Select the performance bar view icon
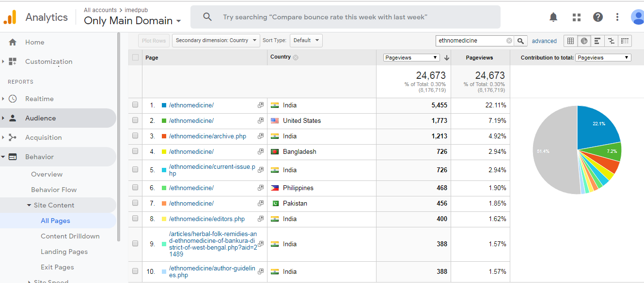Image resolution: width=644 pixels, height=283 pixels. pyautogui.click(x=597, y=41)
